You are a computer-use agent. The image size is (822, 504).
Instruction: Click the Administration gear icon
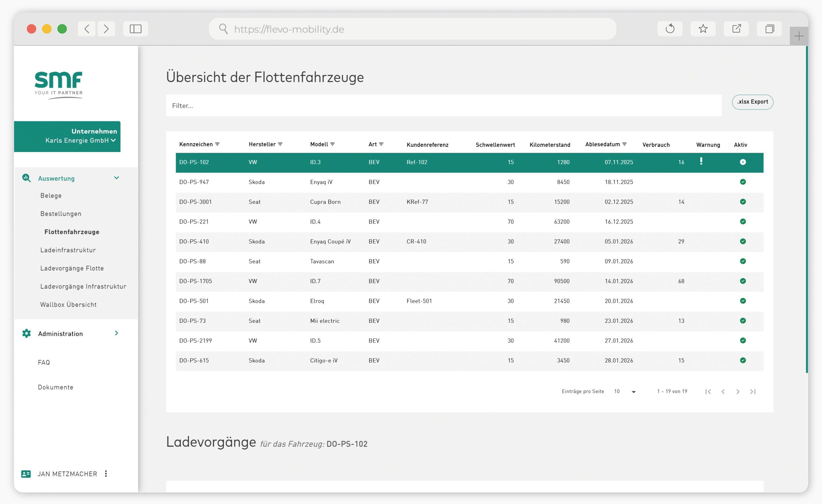click(26, 333)
